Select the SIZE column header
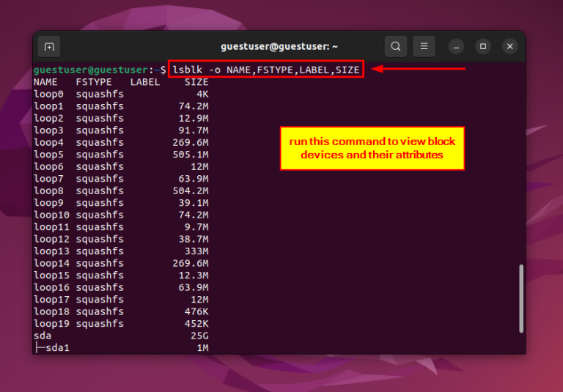 (196, 82)
